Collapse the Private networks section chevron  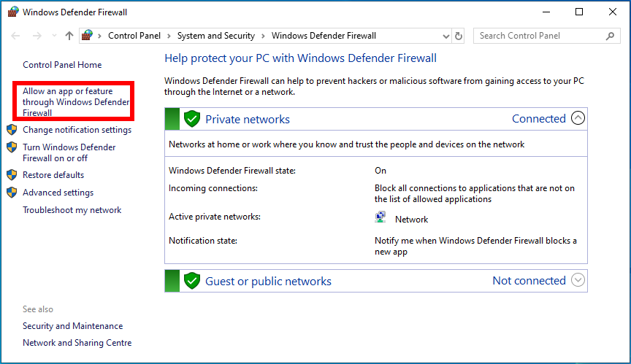[578, 118]
